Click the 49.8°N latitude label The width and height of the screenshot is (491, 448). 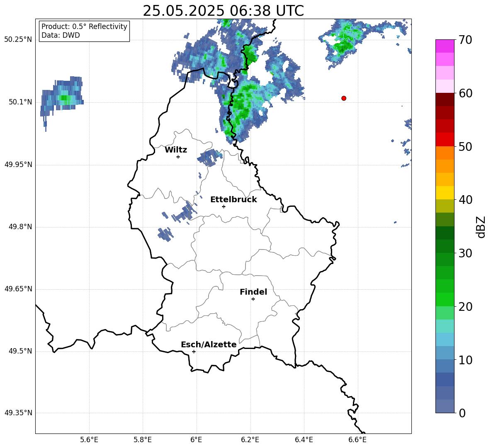tap(20, 227)
